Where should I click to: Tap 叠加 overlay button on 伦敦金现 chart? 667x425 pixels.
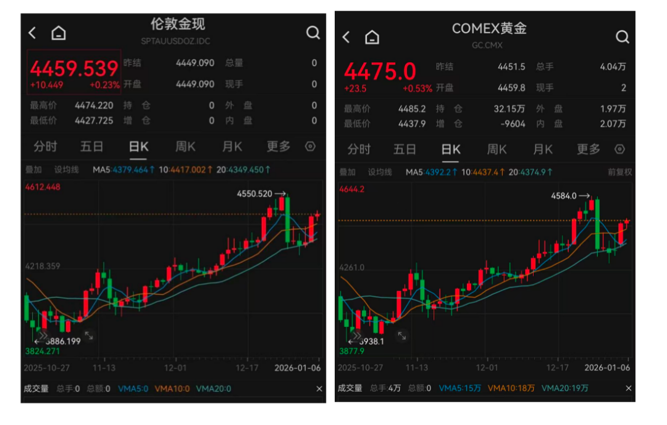pyautogui.click(x=34, y=169)
